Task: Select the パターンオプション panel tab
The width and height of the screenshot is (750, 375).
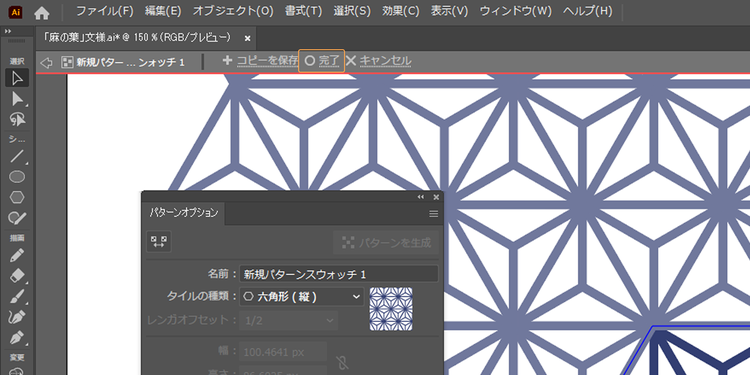Action: [184, 213]
